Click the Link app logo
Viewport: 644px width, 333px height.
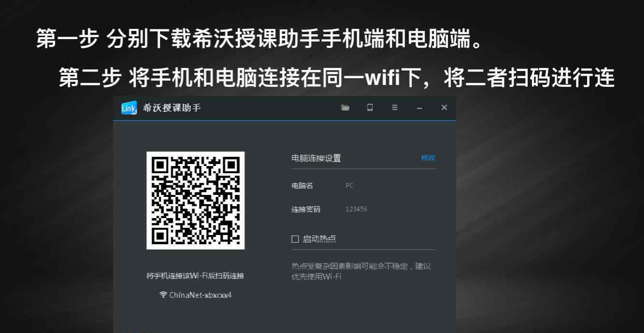point(129,108)
